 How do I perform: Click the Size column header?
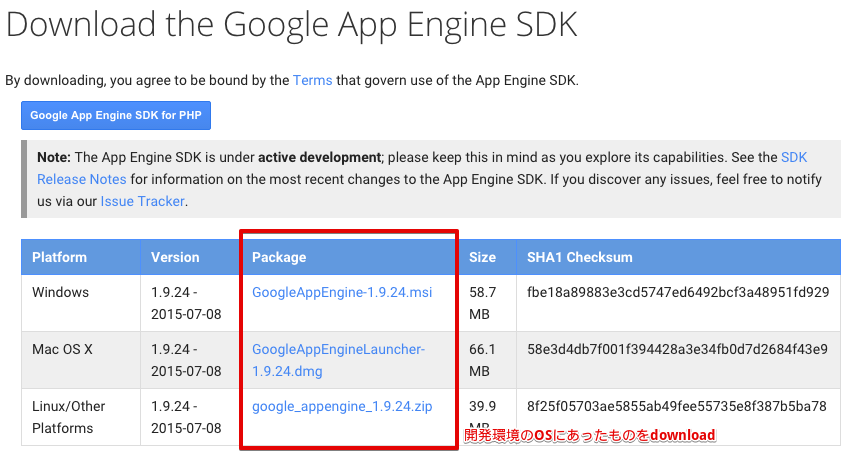(x=487, y=257)
